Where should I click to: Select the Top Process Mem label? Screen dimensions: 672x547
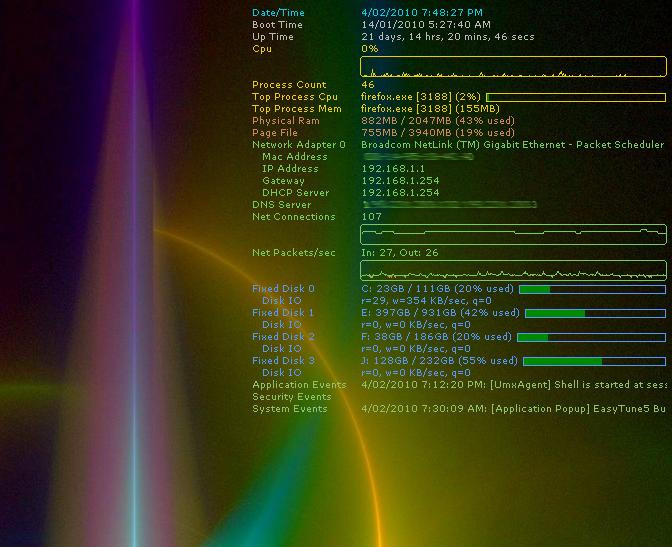click(x=297, y=109)
